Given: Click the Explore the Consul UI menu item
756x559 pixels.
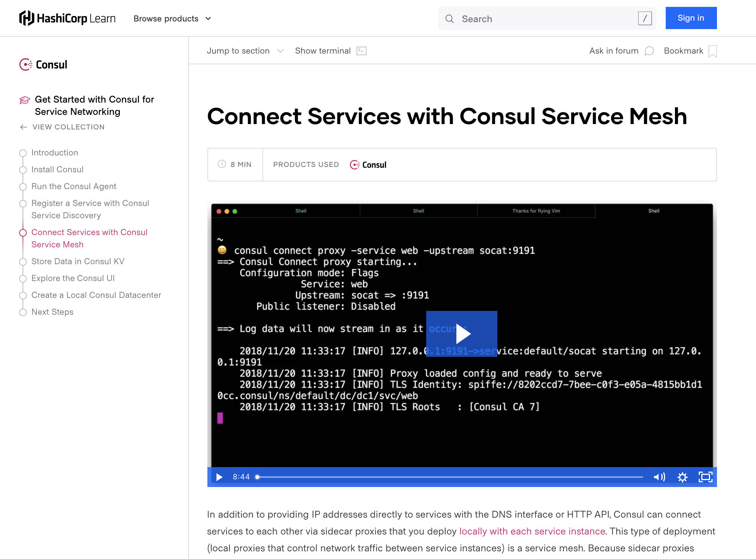Looking at the screenshot, I should (x=72, y=278).
